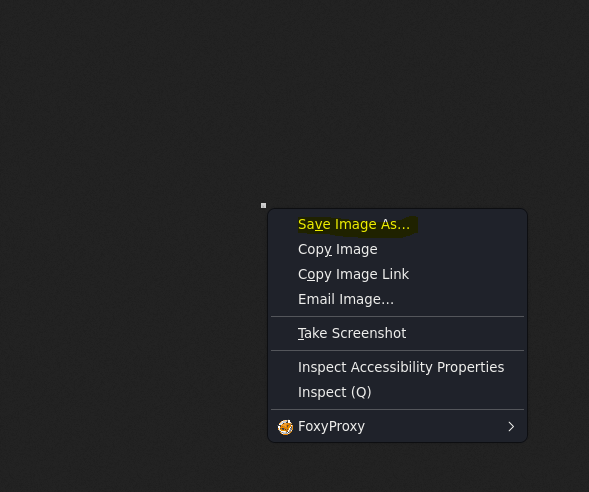
Task: Click the (Q) shortcut hint beside Inspect
Action: pyautogui.click(x=361, y=392)
